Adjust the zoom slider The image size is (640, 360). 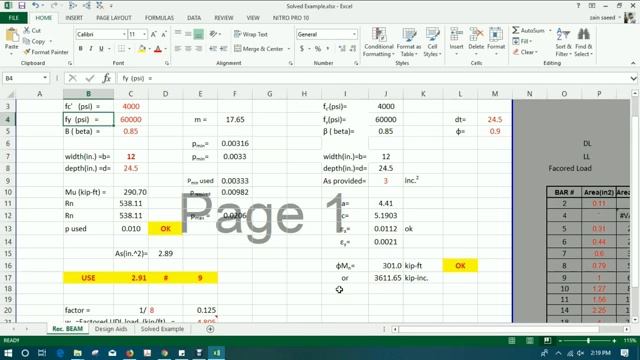click(x=588, y=340)
